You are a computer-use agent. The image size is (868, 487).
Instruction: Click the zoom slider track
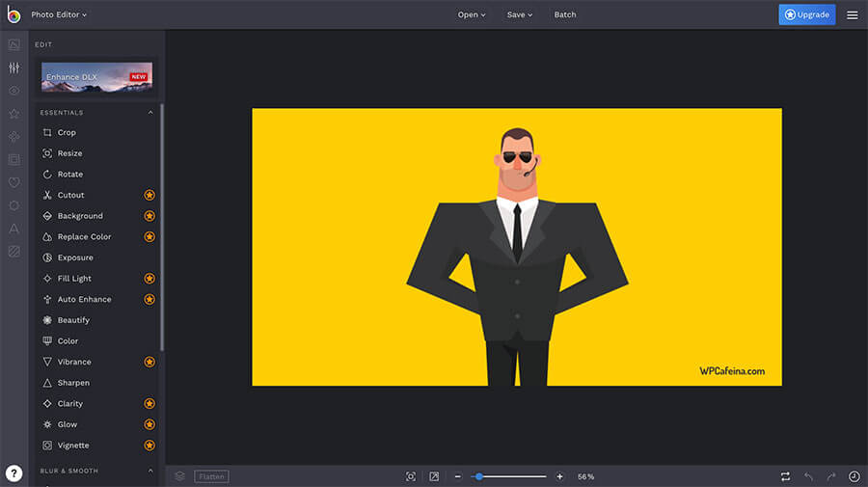[x=511, y=476]
